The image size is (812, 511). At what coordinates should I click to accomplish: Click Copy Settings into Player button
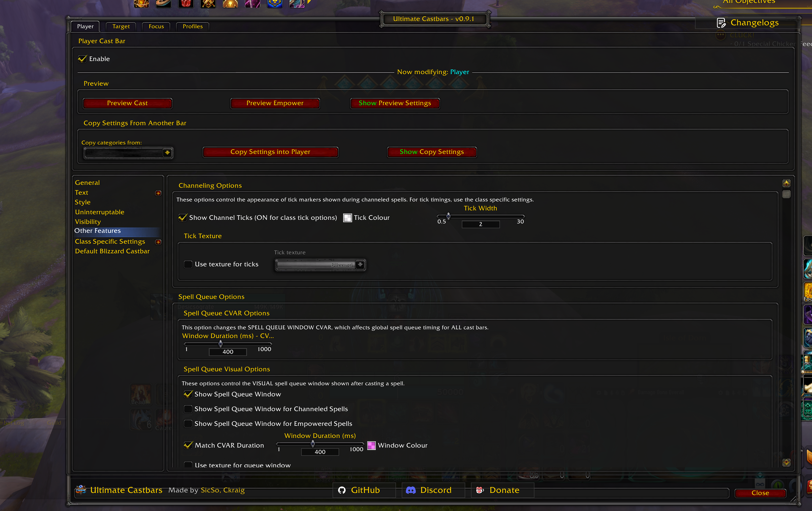(x=270, y=152)
